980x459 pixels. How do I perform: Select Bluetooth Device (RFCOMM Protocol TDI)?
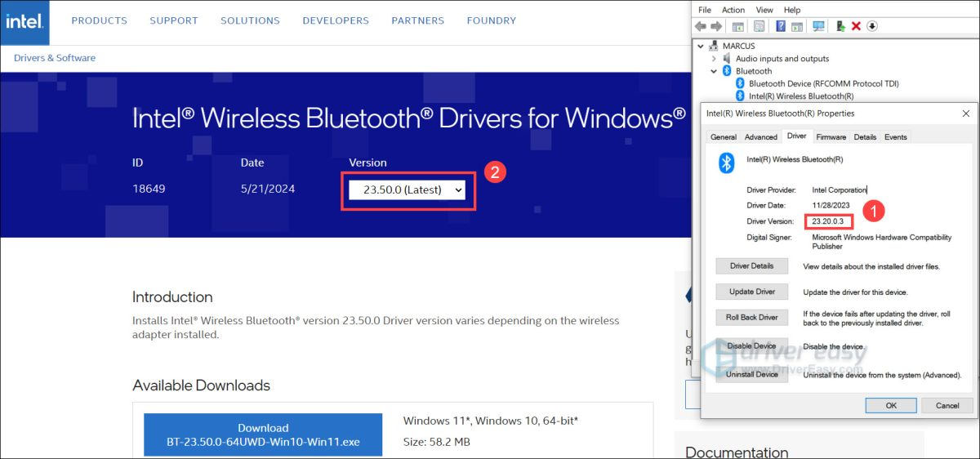coord(823,83)
